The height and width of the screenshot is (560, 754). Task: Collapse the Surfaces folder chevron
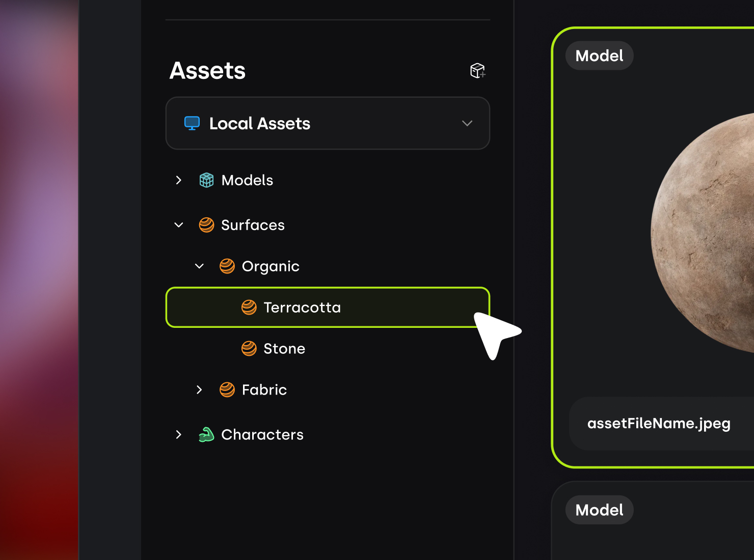179,225
